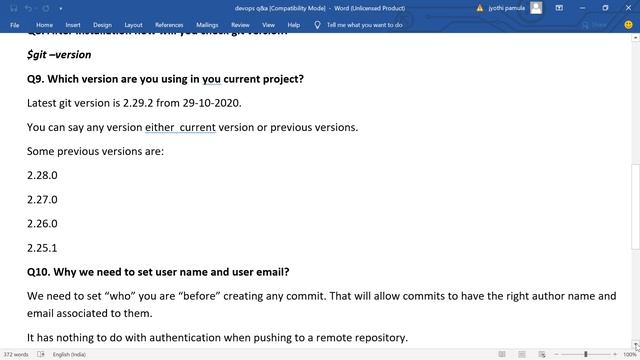The height and width of the screenshot is (360, 640).
Task: Click the version number 2.27.0
Action: (42, 200)
